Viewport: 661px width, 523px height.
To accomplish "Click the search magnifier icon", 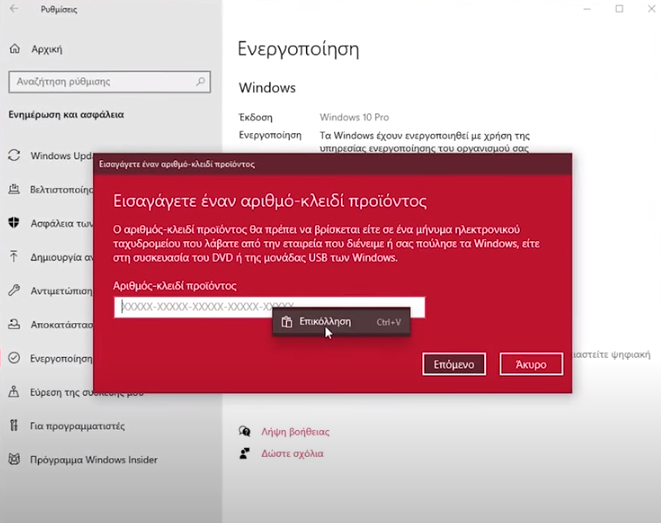I will 201,81.
